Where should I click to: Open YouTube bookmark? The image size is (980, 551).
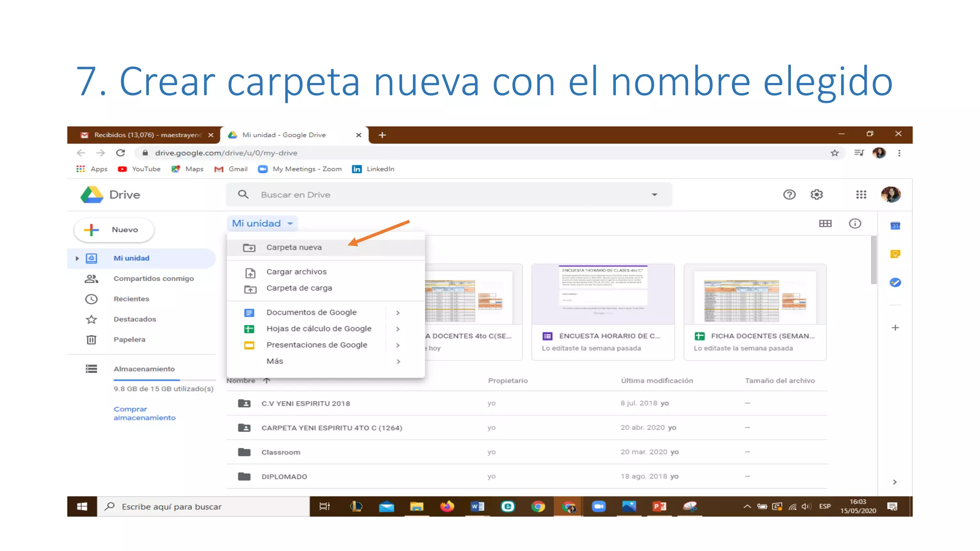(x=139, y=169)
